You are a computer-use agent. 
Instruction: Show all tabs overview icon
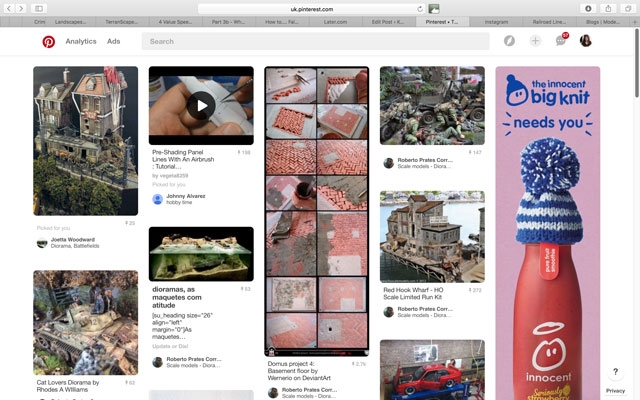628,8
